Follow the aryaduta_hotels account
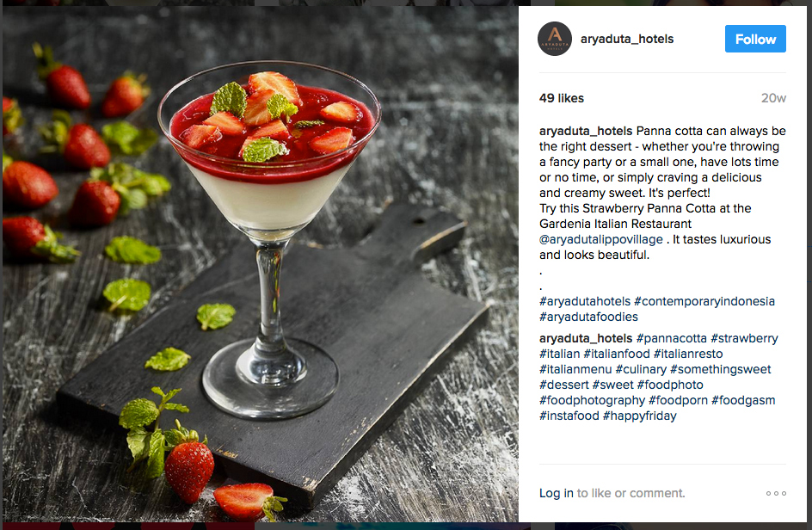Viewport: 812px width, 530px height. [755, 39]
